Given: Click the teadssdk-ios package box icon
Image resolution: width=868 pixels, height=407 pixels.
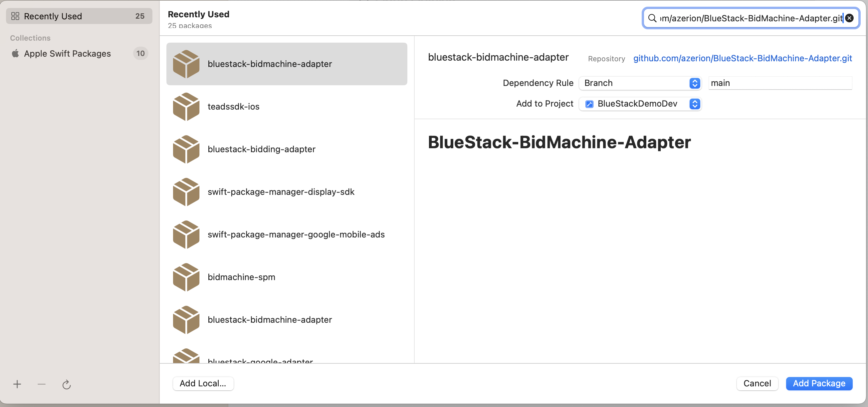Looking at the screenshot, I should (x=186, y=107).
